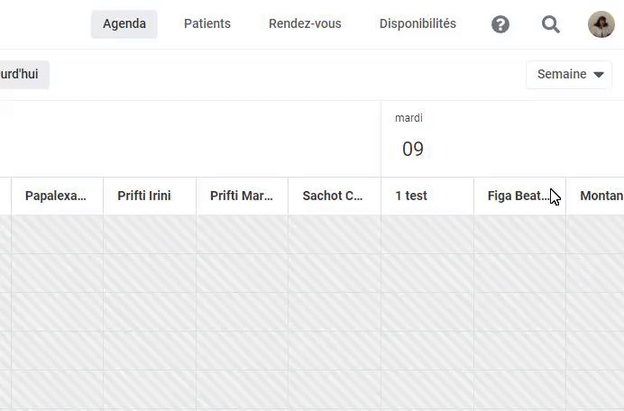Open the help question mark icon
624x411 pixels.
(x=501, y=24)
